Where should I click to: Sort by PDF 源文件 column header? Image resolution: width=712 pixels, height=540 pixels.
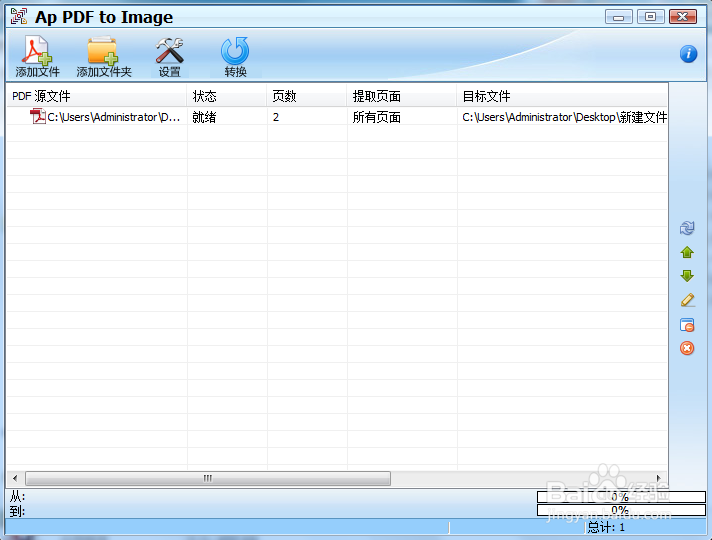coord(96,96)
